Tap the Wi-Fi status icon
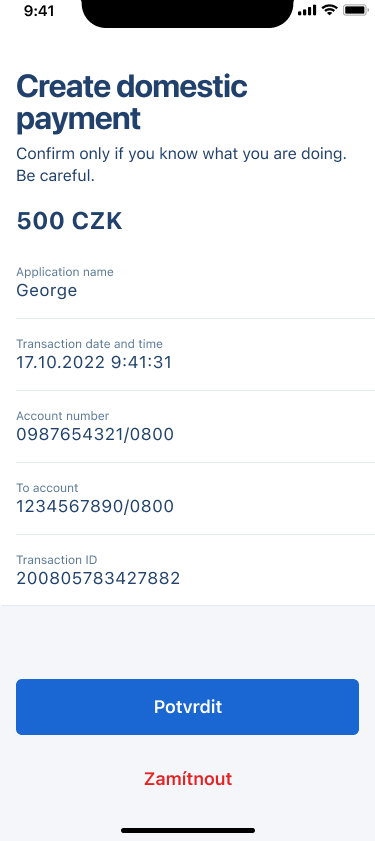 [x=329, y=10]
